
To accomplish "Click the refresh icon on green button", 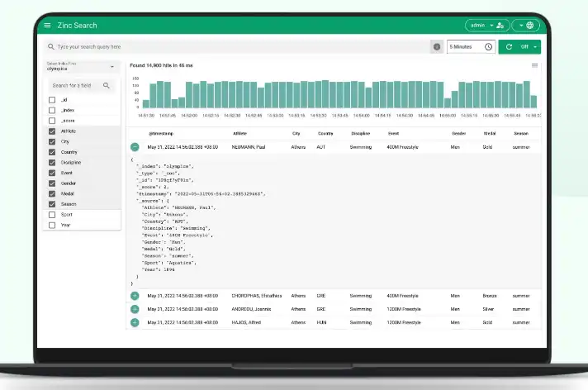I will point(509,47).
